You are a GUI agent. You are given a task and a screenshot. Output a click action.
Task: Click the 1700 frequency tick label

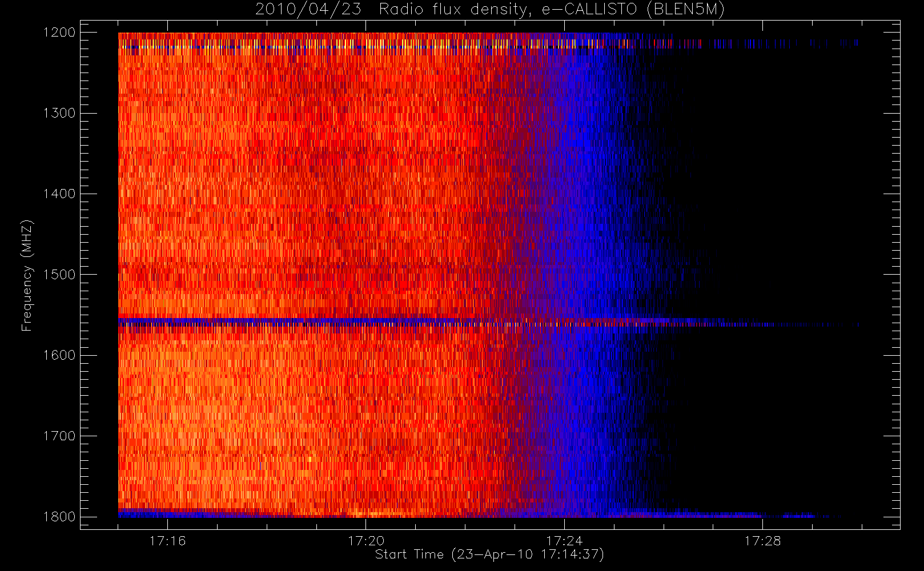tap(59, 436)
